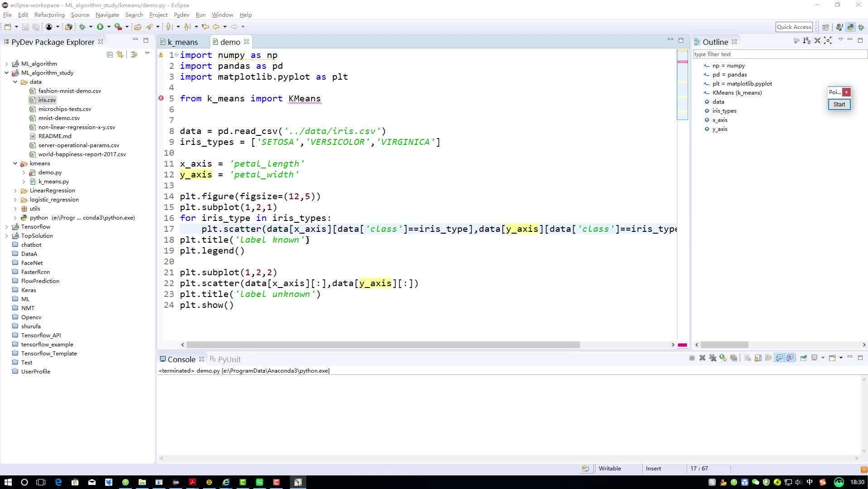
Task: Click the Outline horizontal scrollbar
Action: pyautogui.click(x=724, y=345)
